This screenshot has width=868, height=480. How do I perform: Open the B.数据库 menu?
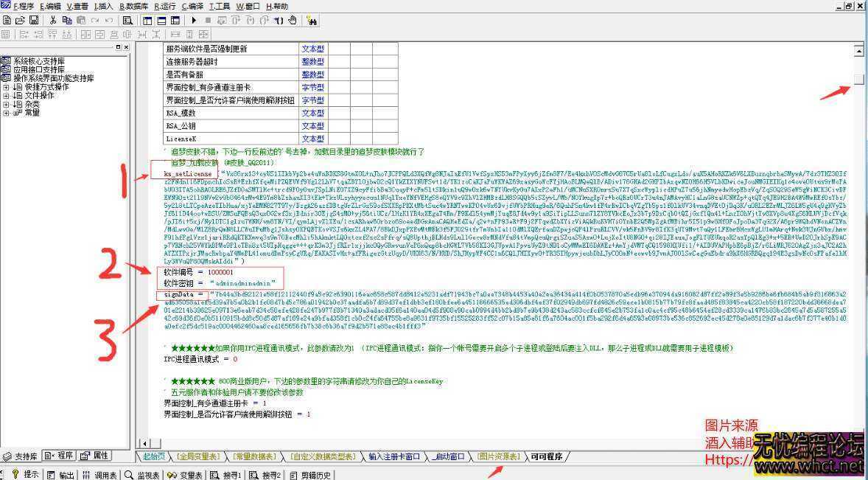click(133, 6)
